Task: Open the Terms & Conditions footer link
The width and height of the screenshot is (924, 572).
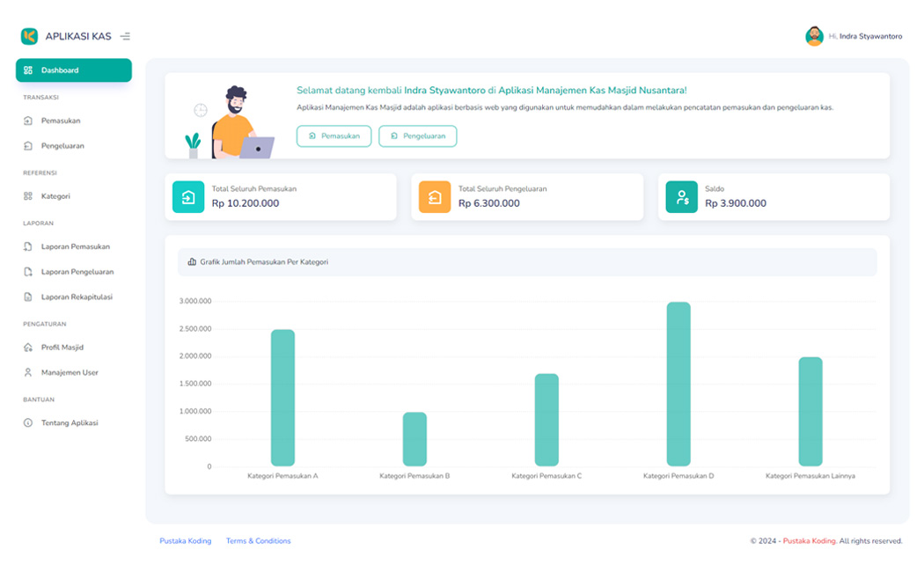Action: tap(258, 541)
